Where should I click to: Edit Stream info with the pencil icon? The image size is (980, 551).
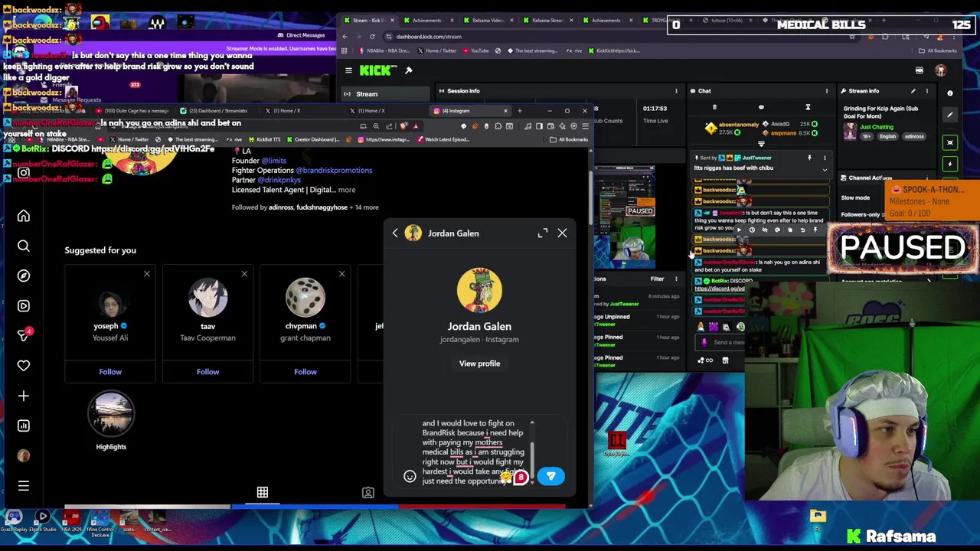click(x=913, y=91)
